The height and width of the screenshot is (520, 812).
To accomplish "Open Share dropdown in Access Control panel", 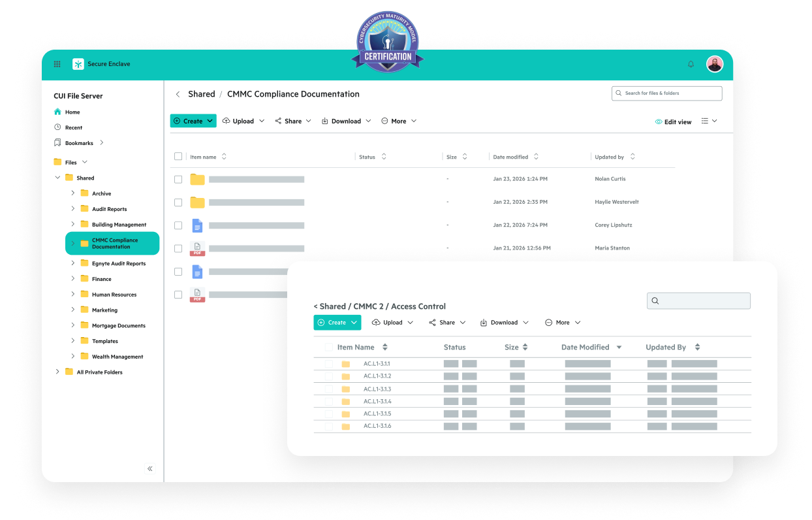I will click(x=447, y=322).
